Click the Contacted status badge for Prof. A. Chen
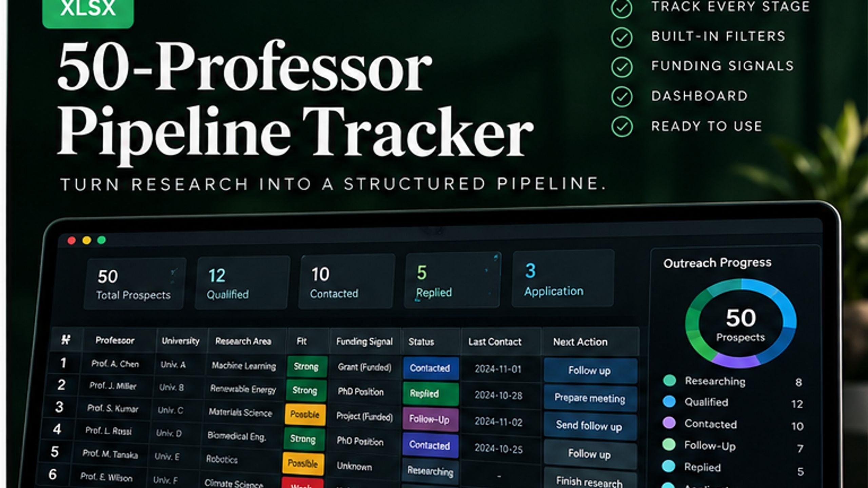The height and width of the screenshot is (488, 868). [431, 368]
